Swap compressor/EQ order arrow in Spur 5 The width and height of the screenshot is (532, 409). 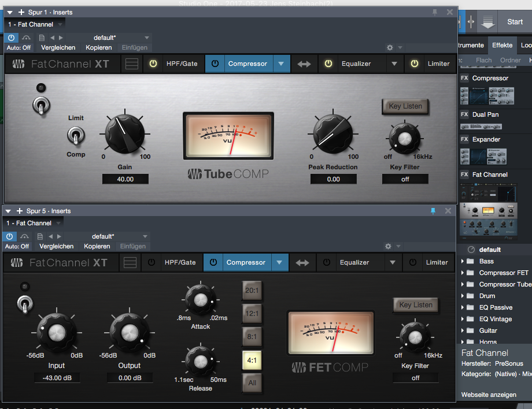pos(302,262)
